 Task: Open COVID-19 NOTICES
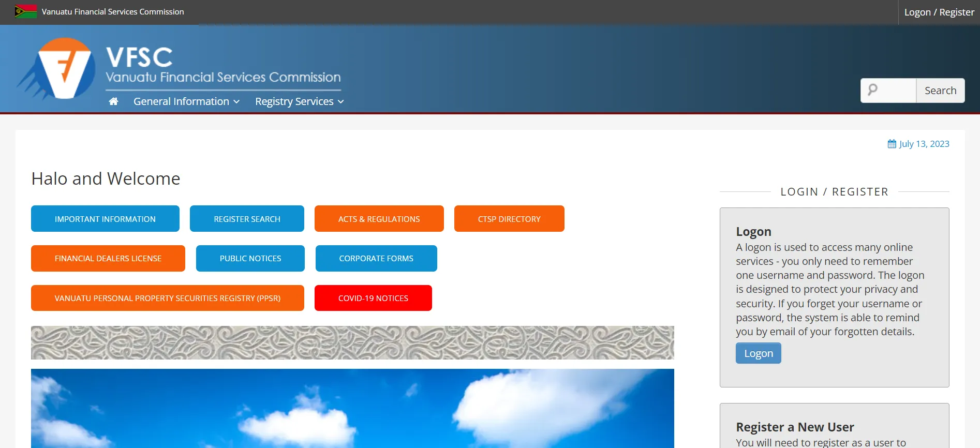point(373,298)
